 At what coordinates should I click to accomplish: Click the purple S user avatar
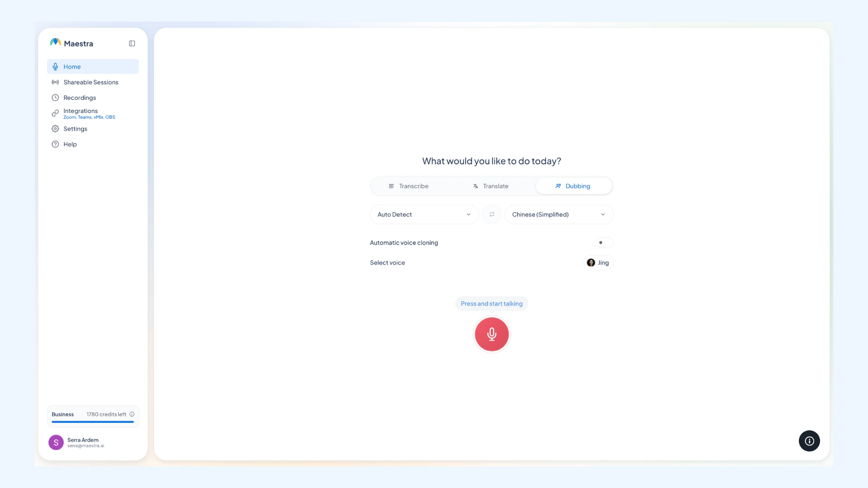(x=56, y=442)
